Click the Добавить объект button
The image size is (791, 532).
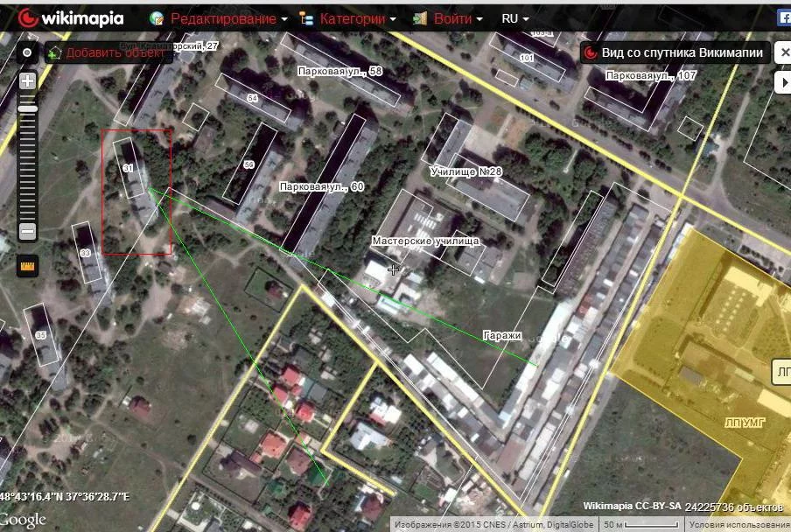(108, 52)
